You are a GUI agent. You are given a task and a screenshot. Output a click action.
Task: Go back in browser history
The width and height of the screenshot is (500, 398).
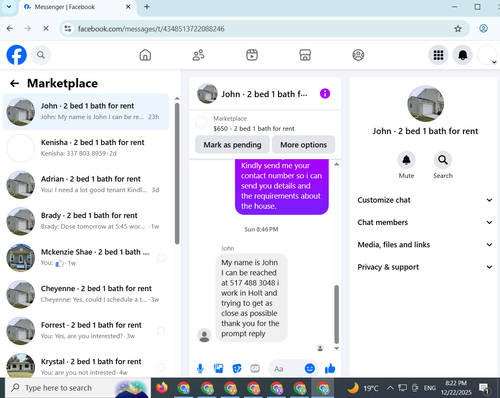tap(10, 29)
